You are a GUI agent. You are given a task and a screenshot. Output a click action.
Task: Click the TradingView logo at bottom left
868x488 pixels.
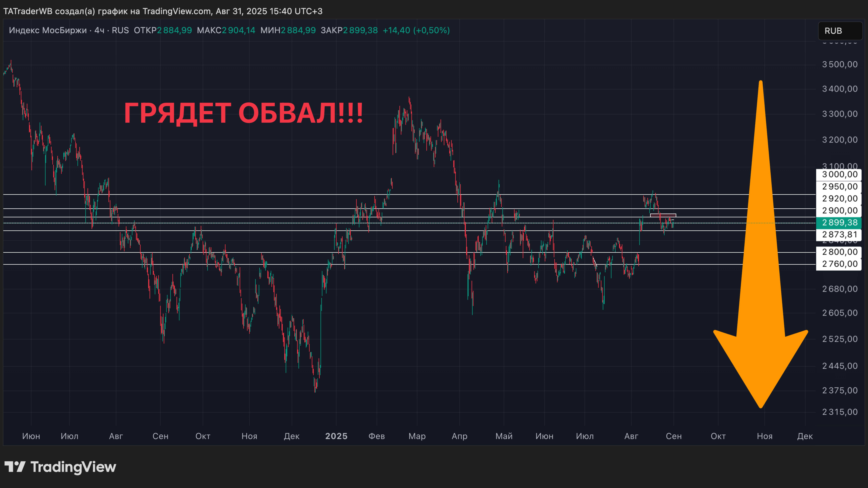tap(60, 467)
